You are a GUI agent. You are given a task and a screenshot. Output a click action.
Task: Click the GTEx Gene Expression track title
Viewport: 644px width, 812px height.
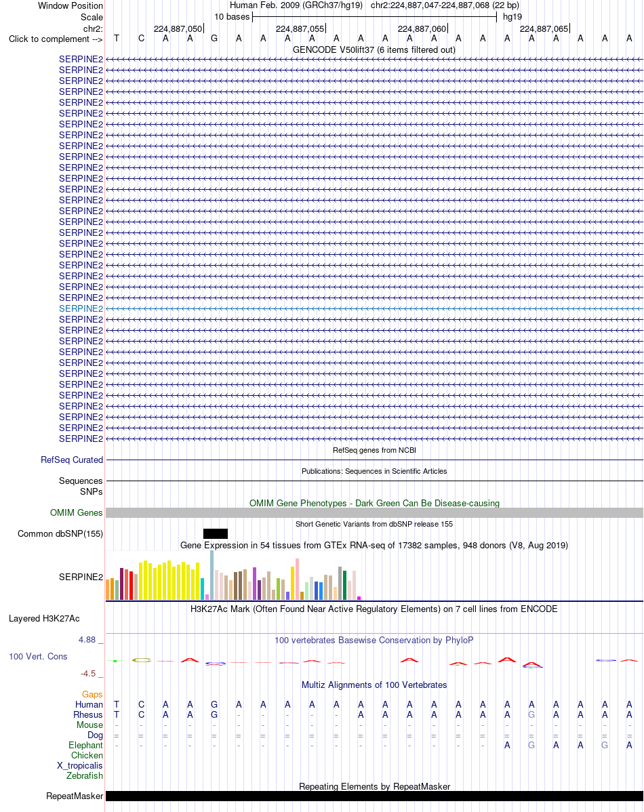[x=374, y=546]
